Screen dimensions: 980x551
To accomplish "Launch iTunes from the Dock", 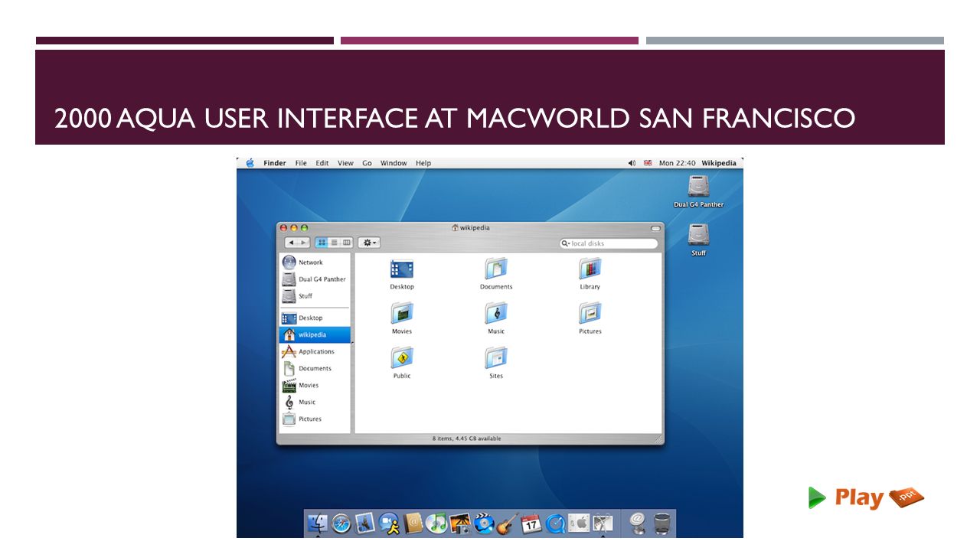I will pos(436,523).
